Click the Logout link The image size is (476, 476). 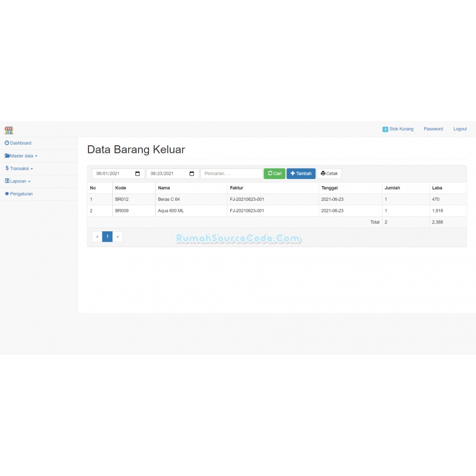point(460,129)
